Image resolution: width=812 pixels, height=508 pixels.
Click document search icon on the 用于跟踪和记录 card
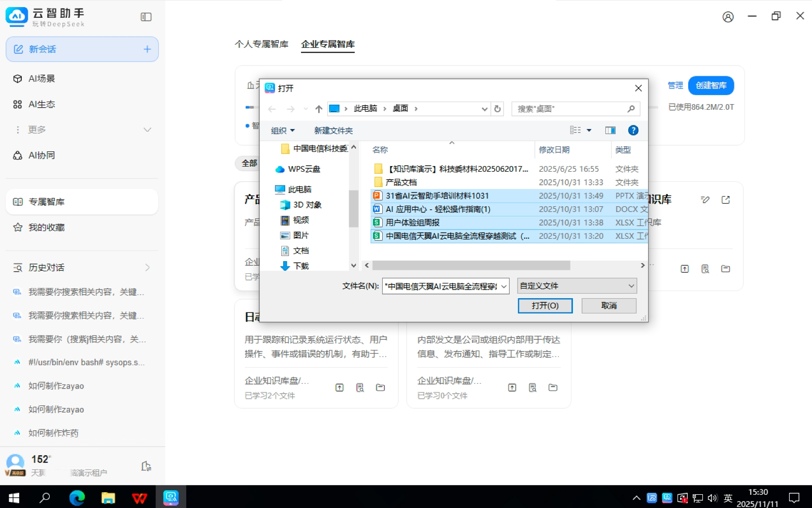coord(360,388)
